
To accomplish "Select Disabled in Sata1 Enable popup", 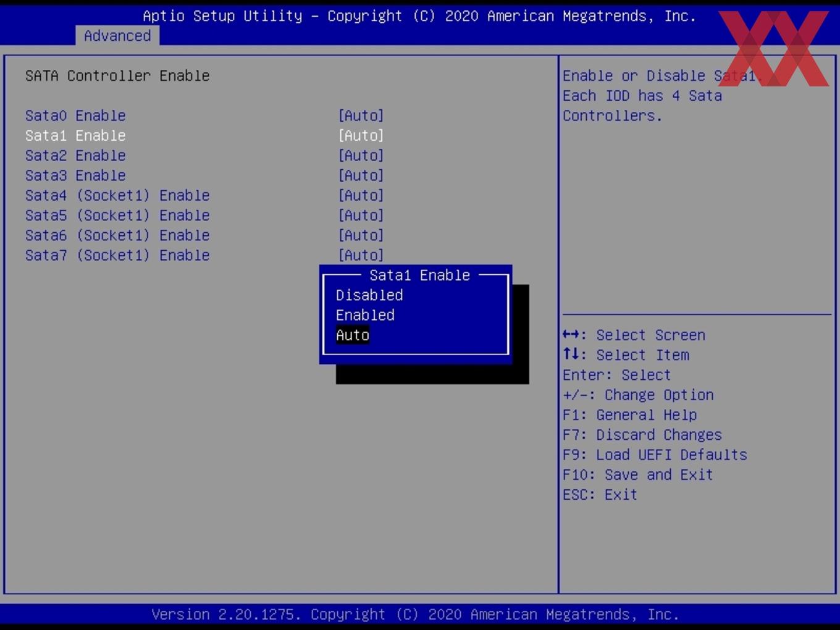I will click(369, 295).
